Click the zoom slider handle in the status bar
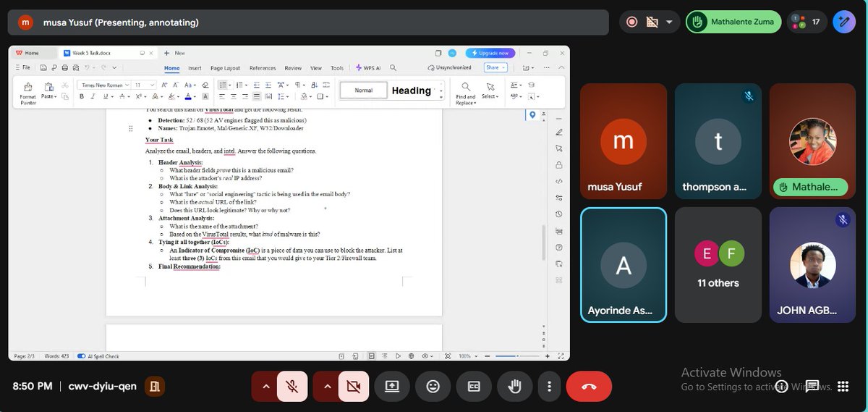Image resolution: width=868 pixels, height=412 pixels. 517,356
